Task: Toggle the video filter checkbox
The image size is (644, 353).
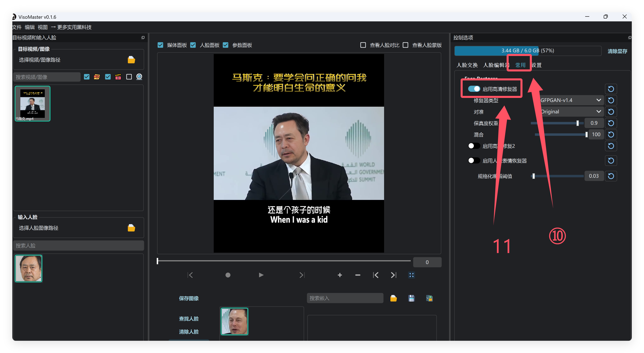Action: (x=108, y=77)
